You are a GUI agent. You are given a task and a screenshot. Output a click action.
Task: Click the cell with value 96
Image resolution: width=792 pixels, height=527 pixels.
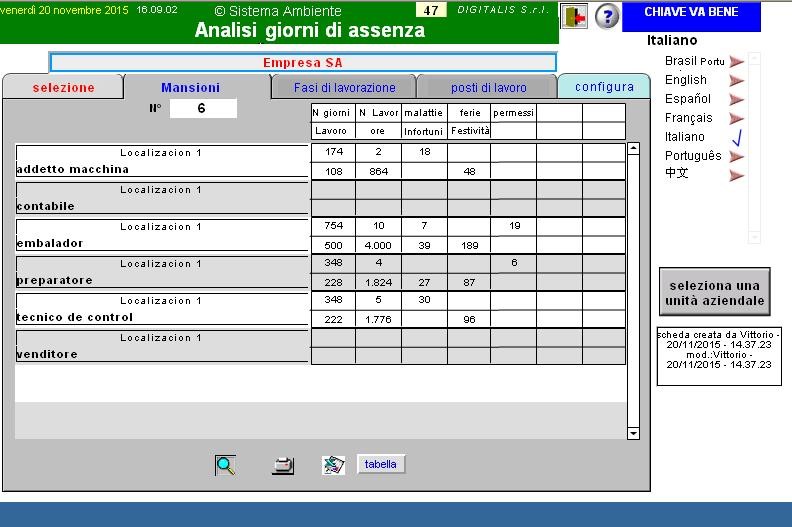click(x=469, y=319)
